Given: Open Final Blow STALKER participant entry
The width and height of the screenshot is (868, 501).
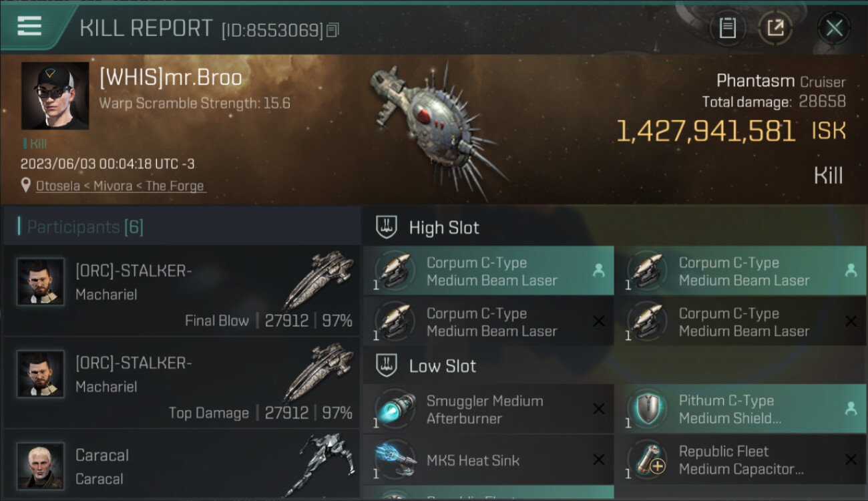Looking at the screenshot, I should (182, 290).
